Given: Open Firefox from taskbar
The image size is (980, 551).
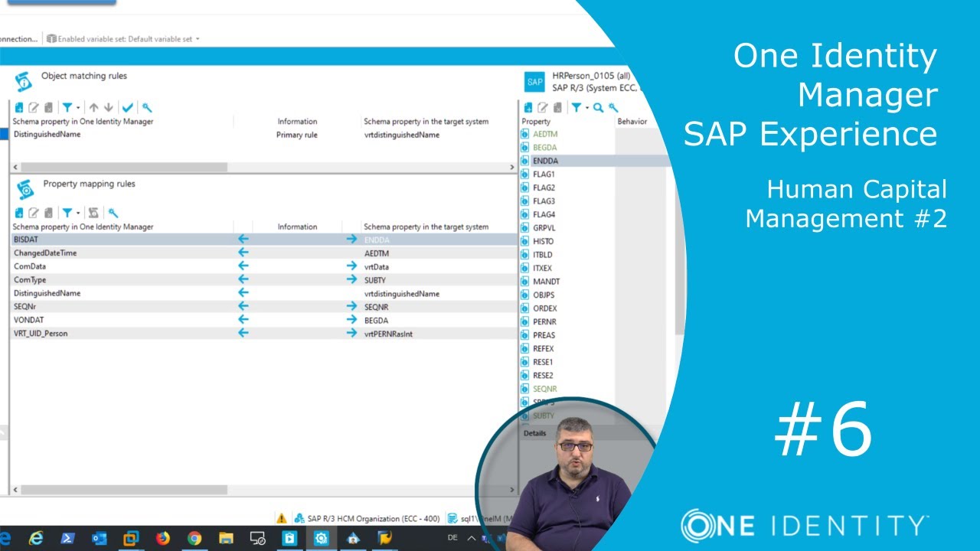Looking at the screenshot, I should click(x=163, y=539).
